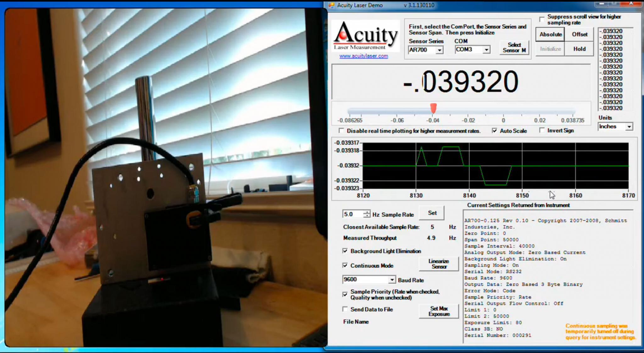Click the red slider position marker

click(x=433, y=108)
